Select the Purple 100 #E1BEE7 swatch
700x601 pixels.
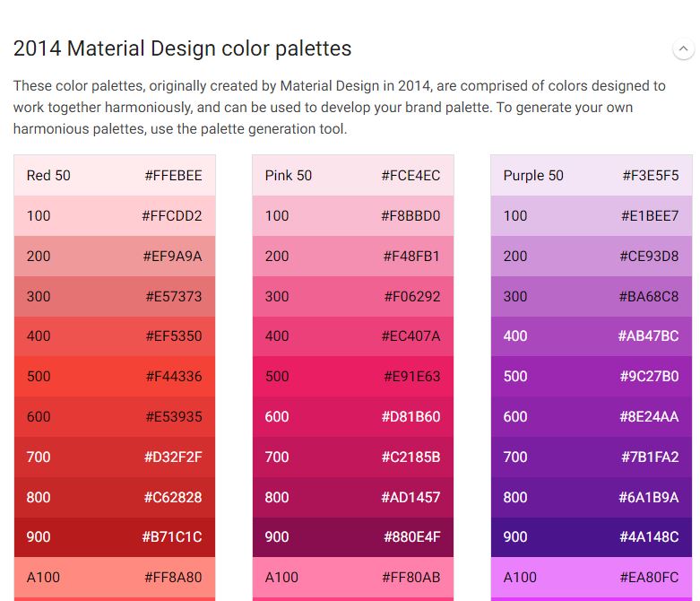coord(592,216)
